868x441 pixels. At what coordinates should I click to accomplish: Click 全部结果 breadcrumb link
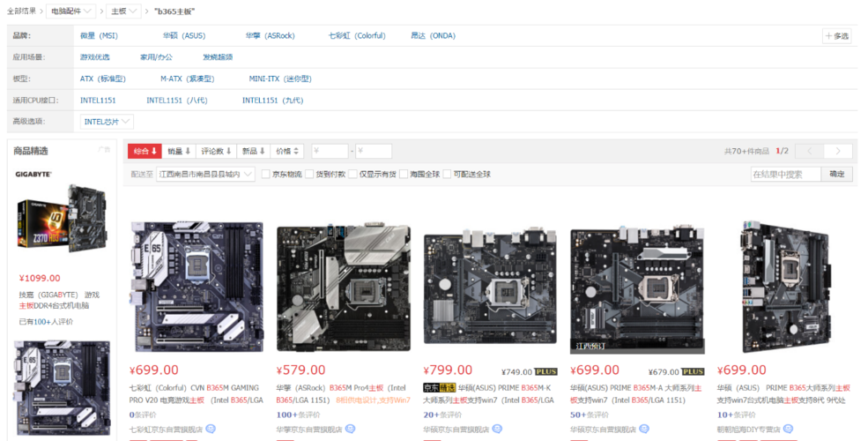22,11
